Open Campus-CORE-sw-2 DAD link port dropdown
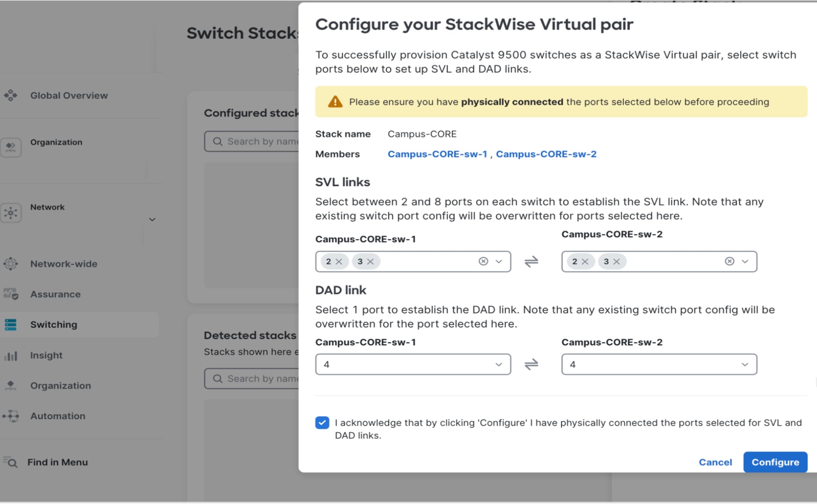 [659, 365]
